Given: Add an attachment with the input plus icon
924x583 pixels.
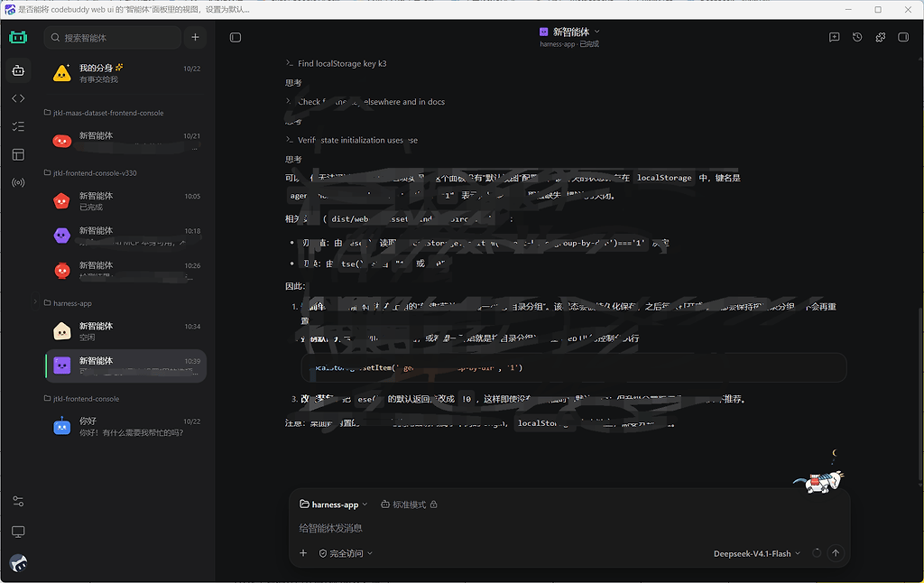Looking at the screenshot, I should pyautogui.click(x=303, y=553).
